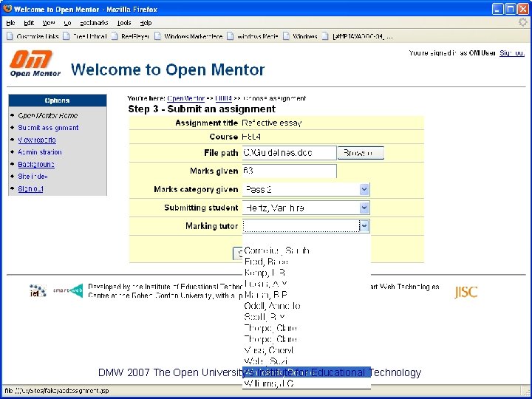Open the Help menu

pyautogui.click(x=146, y=23)
